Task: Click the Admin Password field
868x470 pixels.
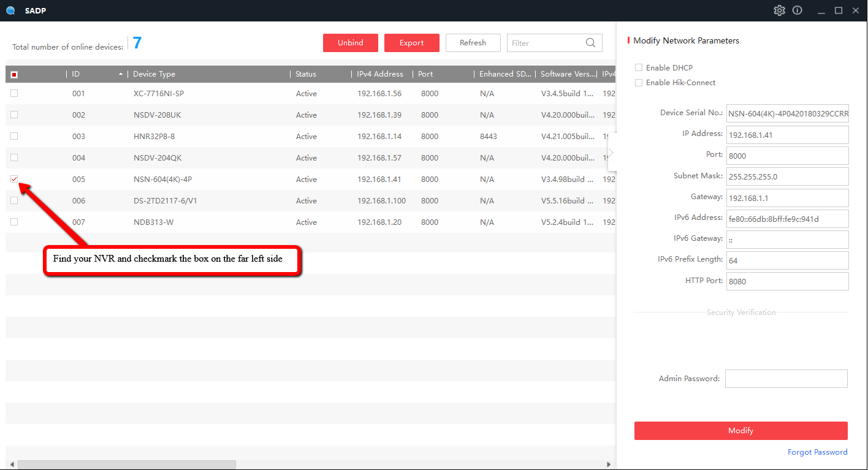Action: pos(786,379)
